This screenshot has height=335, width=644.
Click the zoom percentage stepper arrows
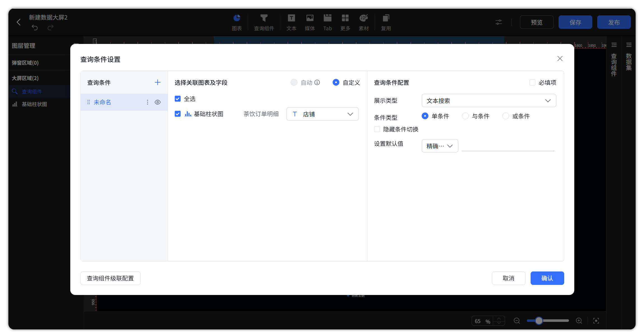(x=499, y=321)
